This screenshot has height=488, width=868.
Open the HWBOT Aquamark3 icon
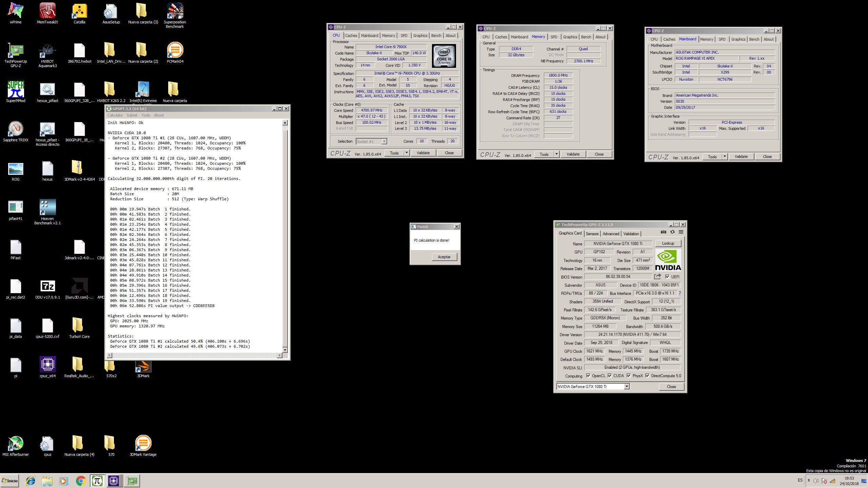47,55
